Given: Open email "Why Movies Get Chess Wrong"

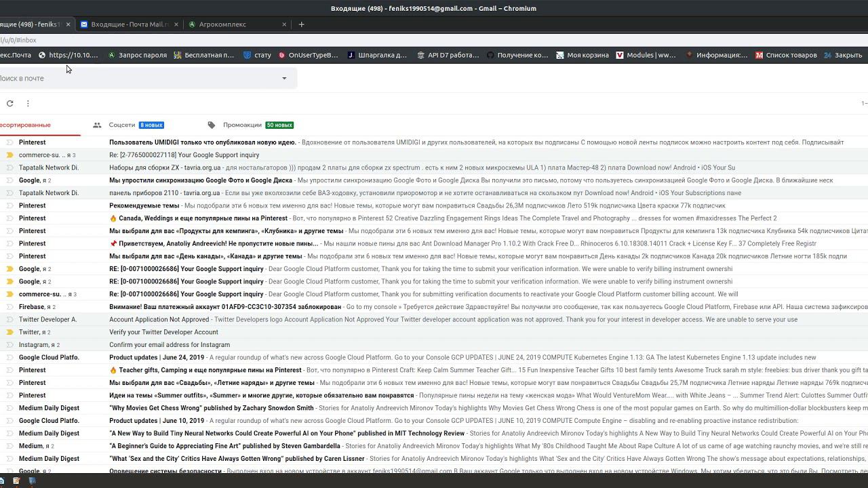Looking at the screenshot, I should (x=434, y=408).
